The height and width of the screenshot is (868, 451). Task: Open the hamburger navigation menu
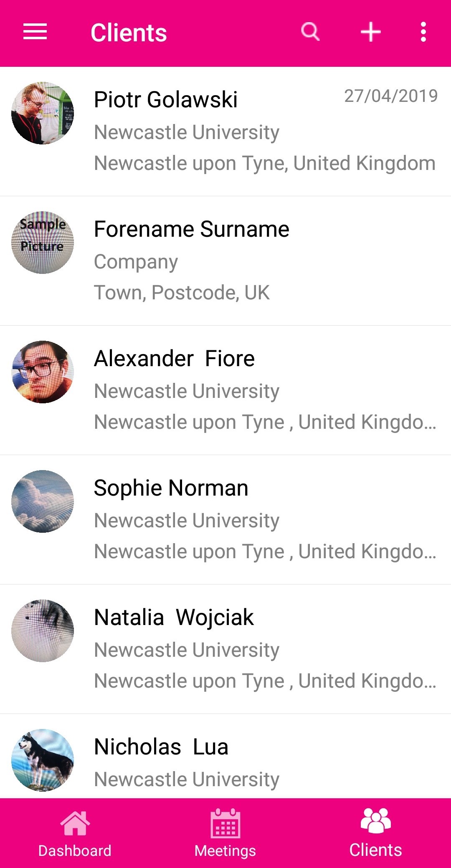(35, 32)
